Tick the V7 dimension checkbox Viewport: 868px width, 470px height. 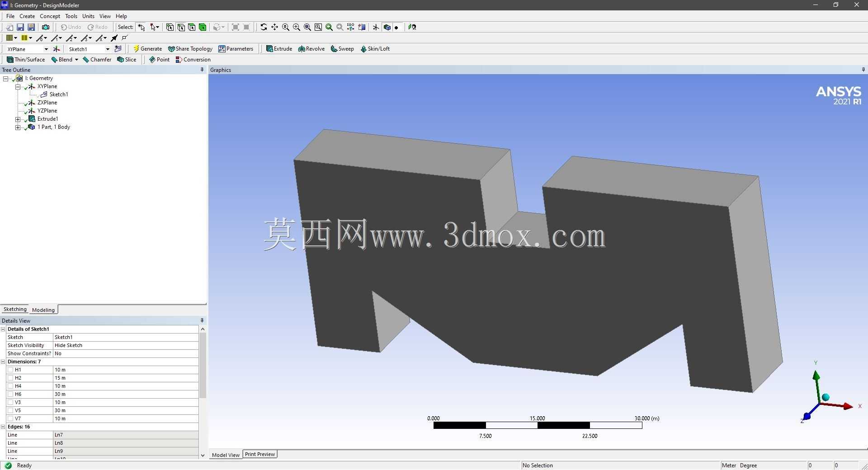[10, 418]
